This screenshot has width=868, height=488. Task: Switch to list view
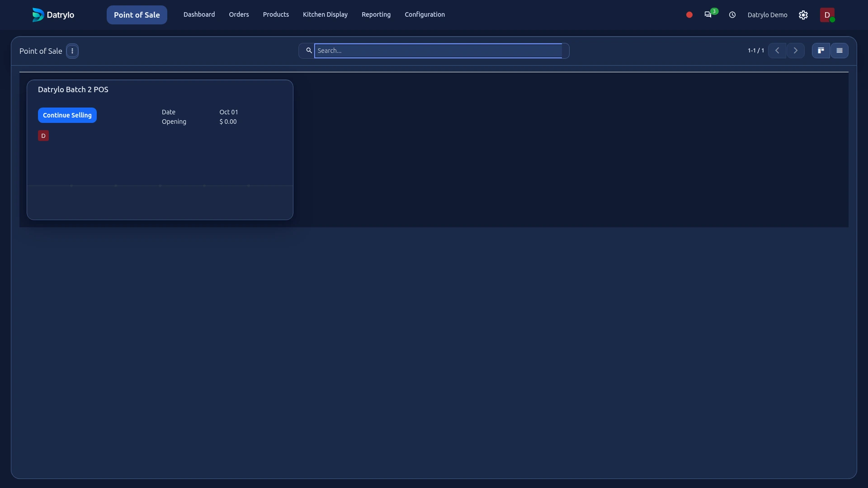pyautogui.click(x=840, y=51)
